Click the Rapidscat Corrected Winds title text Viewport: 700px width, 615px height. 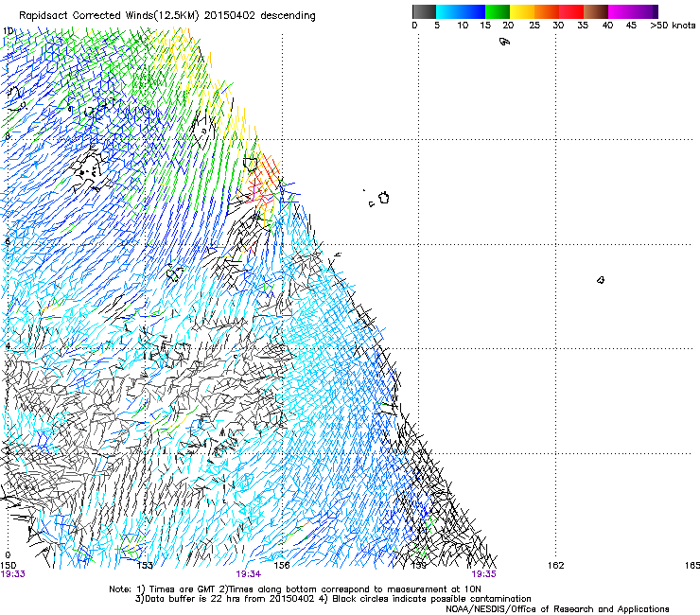167,16
